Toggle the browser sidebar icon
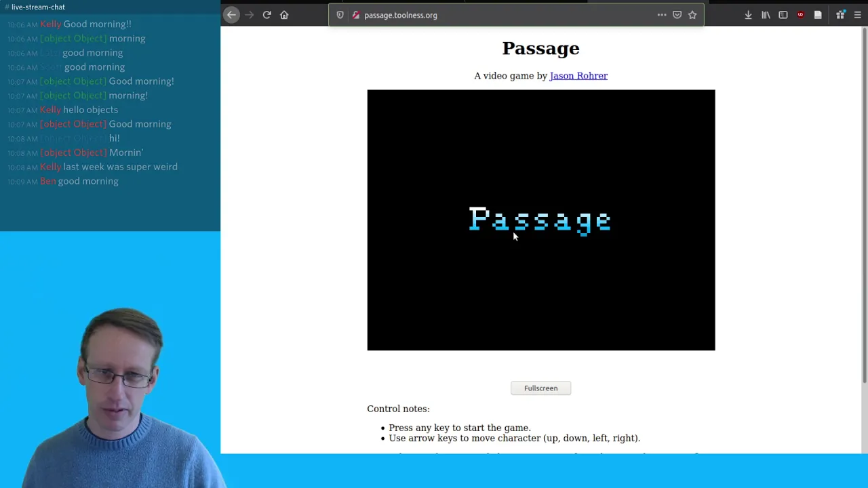The height and width of the screenshot is (488, 868). point(783,15)
